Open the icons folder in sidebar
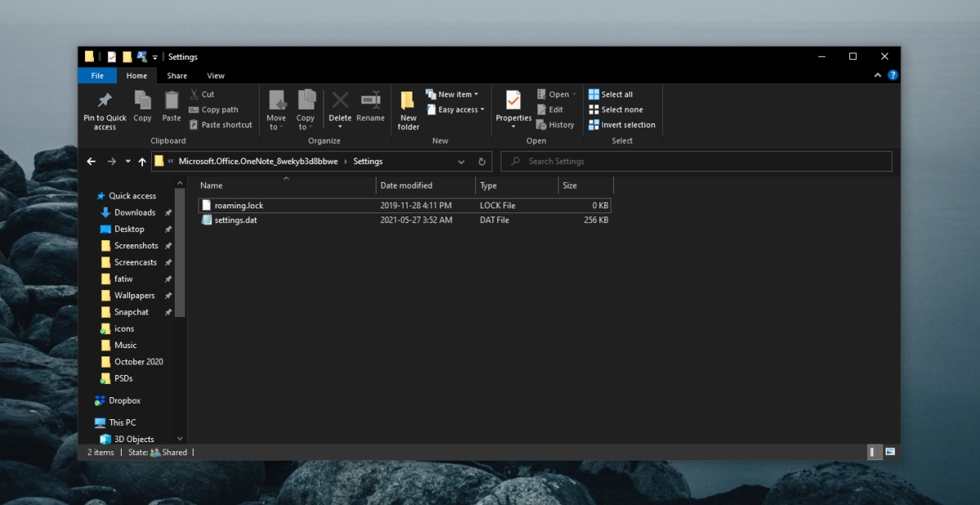Viewport: 980px width, 505px height. 123,328
